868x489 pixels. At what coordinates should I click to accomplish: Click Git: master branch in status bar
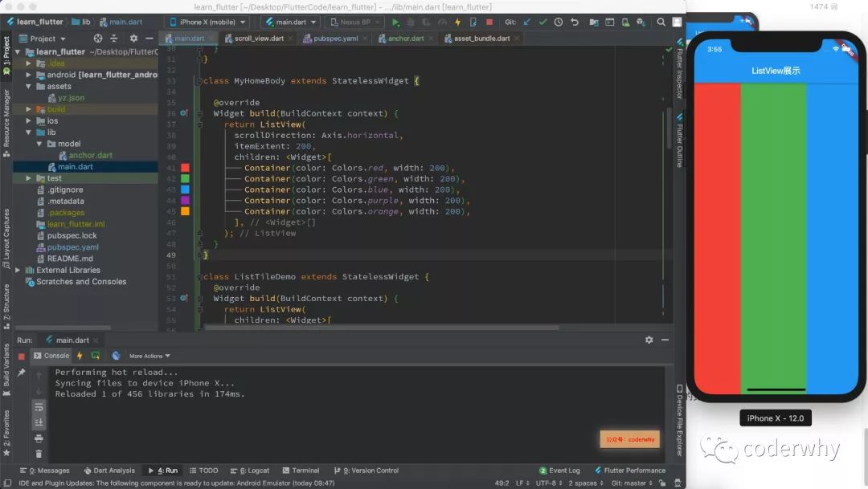[x=632, y=483]
